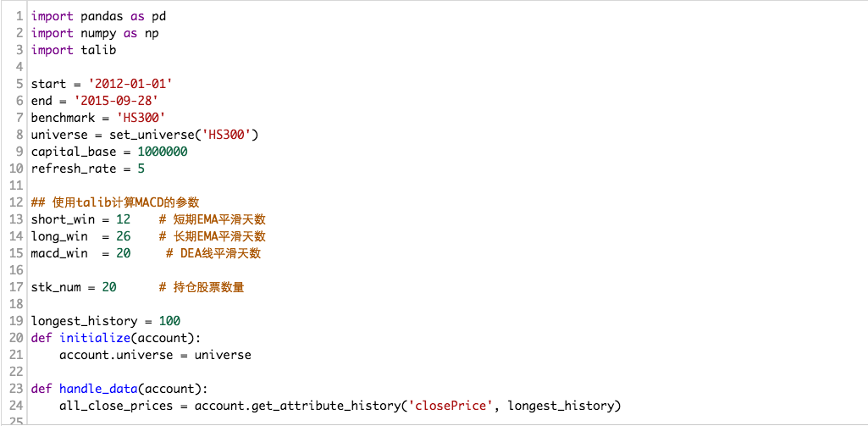The width and height of the screenshot is (868, 426).
Task: Place cursor on 'talib' import line
Action: click(98, 50)
